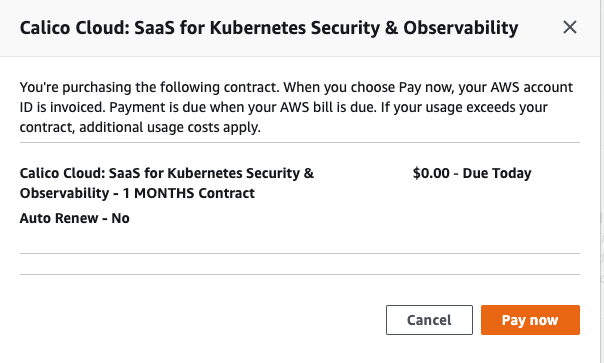Confirm the purchase with Pay now
The width and height of the screenshot is (604, 363).
click(x=530, y=320)
